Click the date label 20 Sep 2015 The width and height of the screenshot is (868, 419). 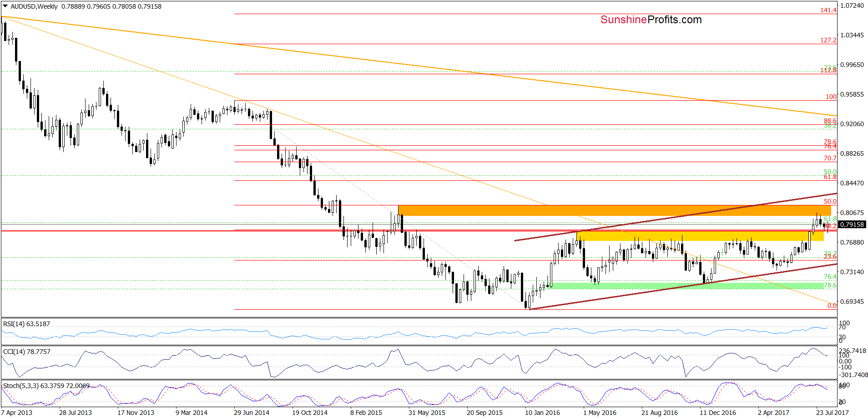pyautogui.click(x=484, y=413)
